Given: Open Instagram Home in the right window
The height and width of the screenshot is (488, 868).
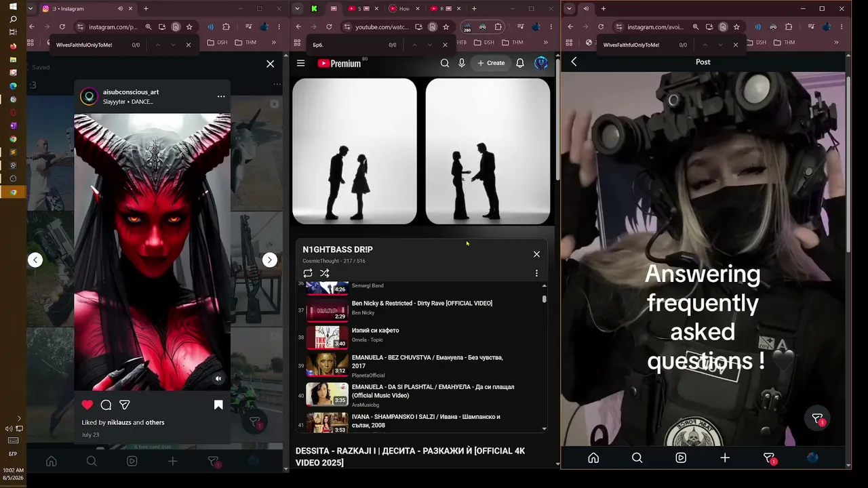Looking at the screenshot, I should (593, 457).
